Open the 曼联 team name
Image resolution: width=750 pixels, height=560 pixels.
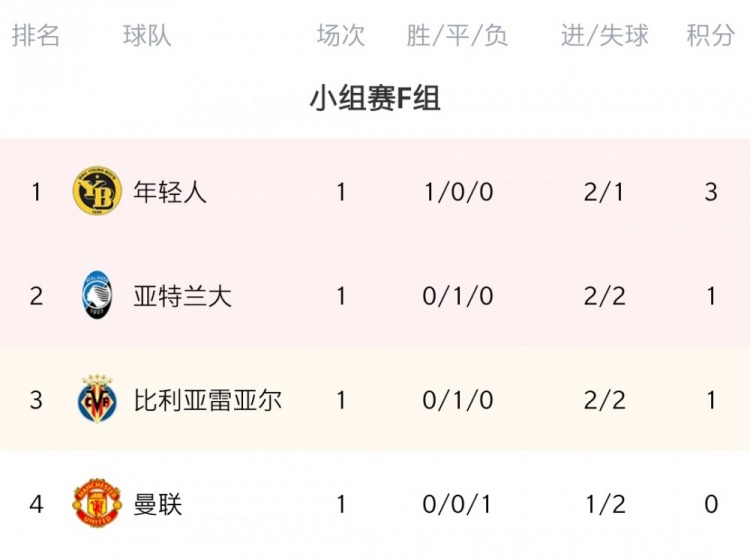[x=157, y=505]
